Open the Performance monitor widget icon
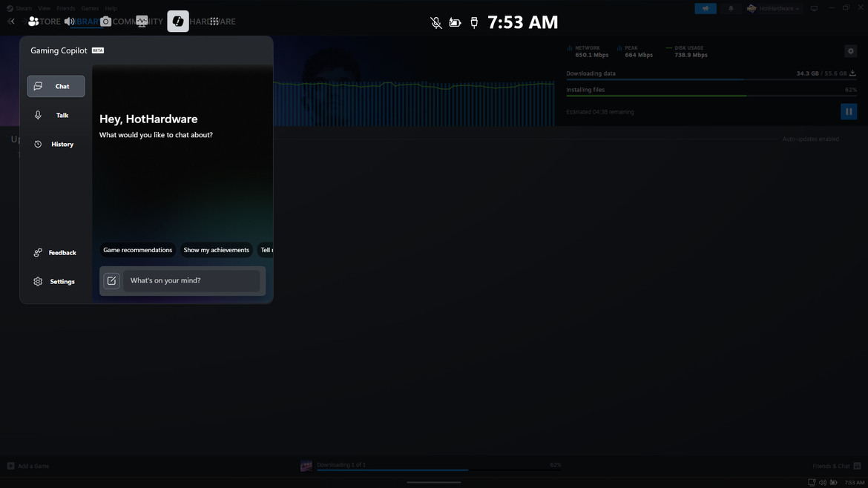Screen dimensions: 868x488 (x=142, y=22)
